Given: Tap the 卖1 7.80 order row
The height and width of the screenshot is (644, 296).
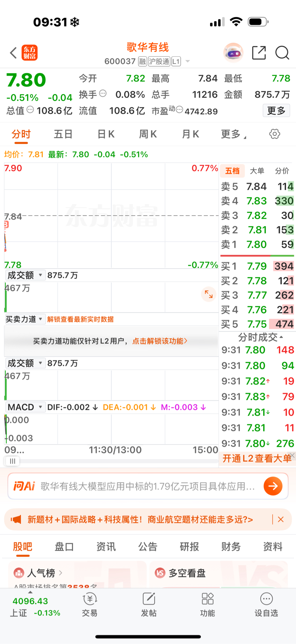Looking at the screenshot, I should click(x=257, y=244).
